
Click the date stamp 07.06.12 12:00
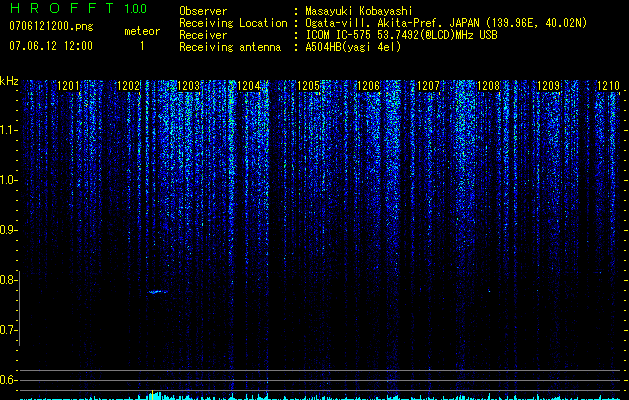pyautogui.click(x=51, y=45)
